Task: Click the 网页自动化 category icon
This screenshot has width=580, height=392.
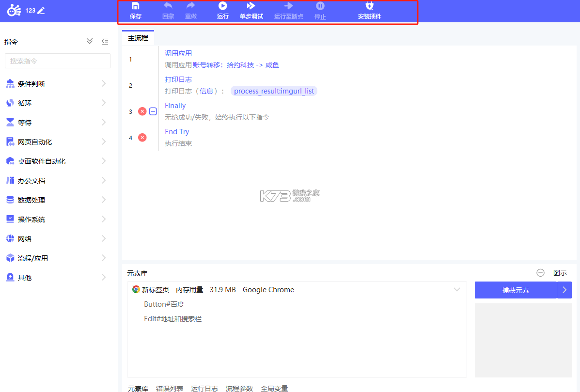Action: tap(10, 141)
